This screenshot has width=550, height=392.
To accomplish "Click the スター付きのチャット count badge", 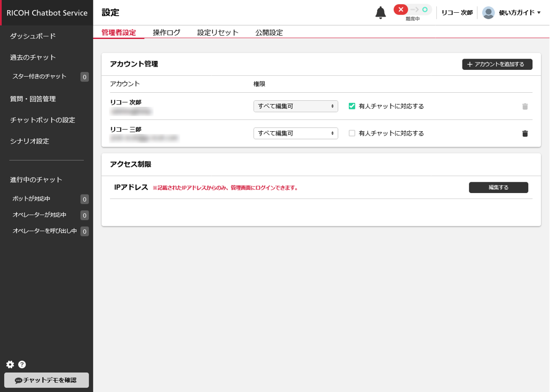I will pyautogui.click(x=84, y=77).
